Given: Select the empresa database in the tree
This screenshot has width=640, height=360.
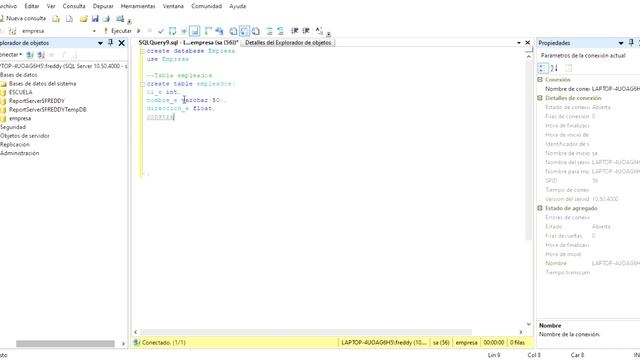Looking at the screenshot, I should 20,118.
